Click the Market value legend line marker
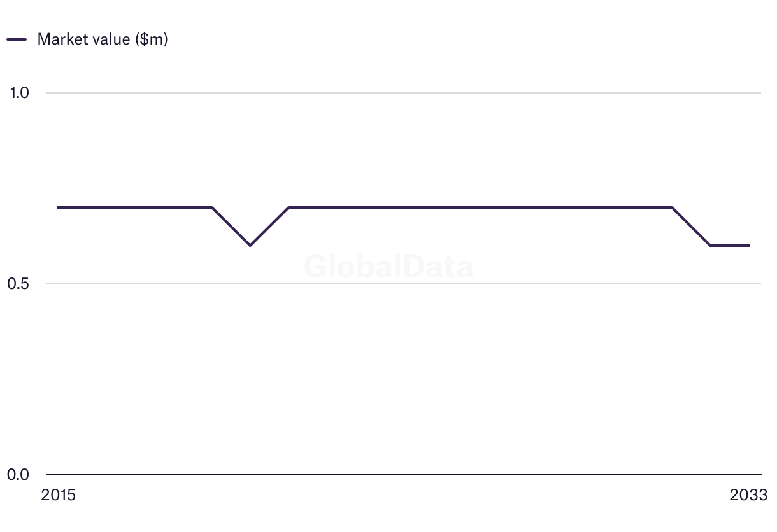This screenshot has width=777, height=532. (x=17, y=39)
